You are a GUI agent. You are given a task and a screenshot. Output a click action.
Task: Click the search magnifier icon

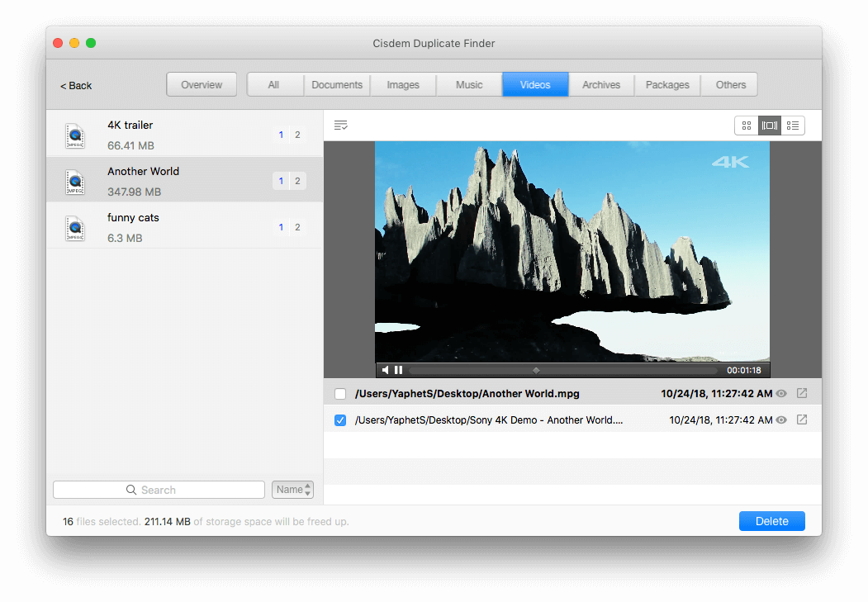pos(131,490)
